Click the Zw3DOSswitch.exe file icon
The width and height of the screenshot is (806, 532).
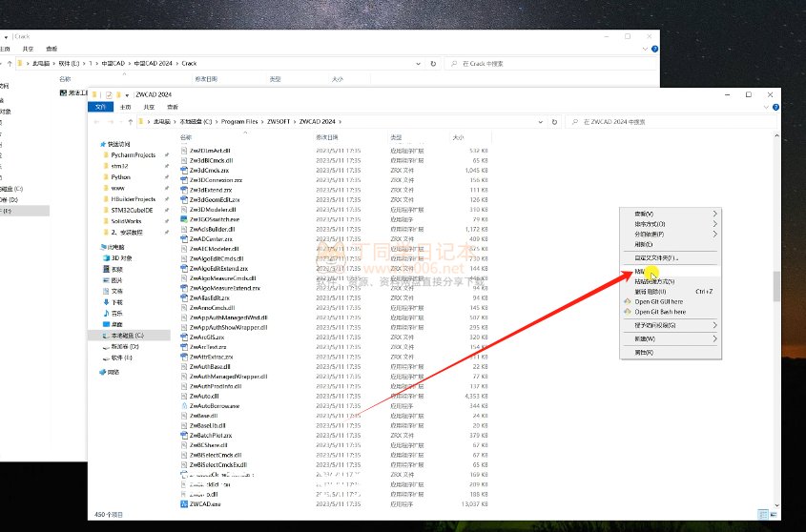point(183,218)
